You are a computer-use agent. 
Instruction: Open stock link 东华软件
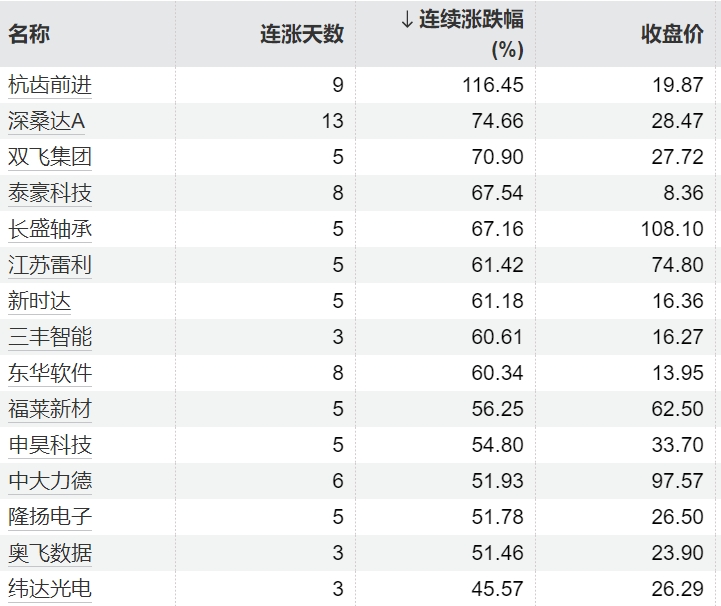50,373
